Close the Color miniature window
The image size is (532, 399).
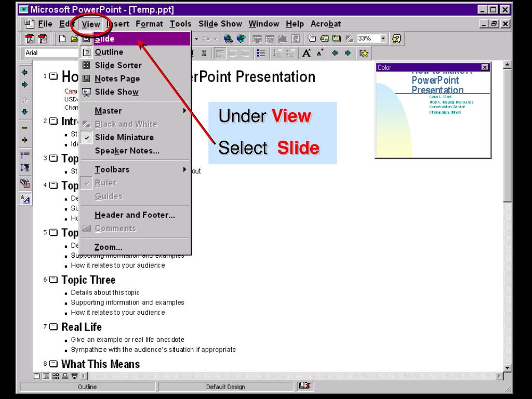485,67
